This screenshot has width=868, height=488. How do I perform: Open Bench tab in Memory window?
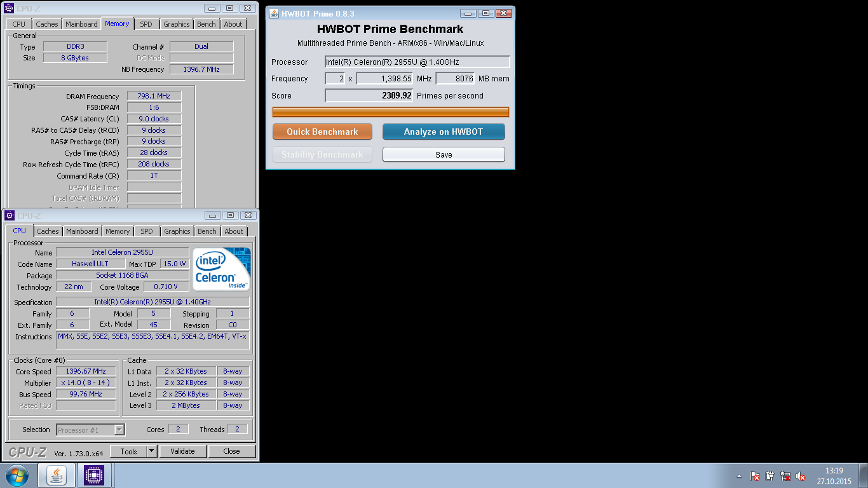tap(207, 24)
